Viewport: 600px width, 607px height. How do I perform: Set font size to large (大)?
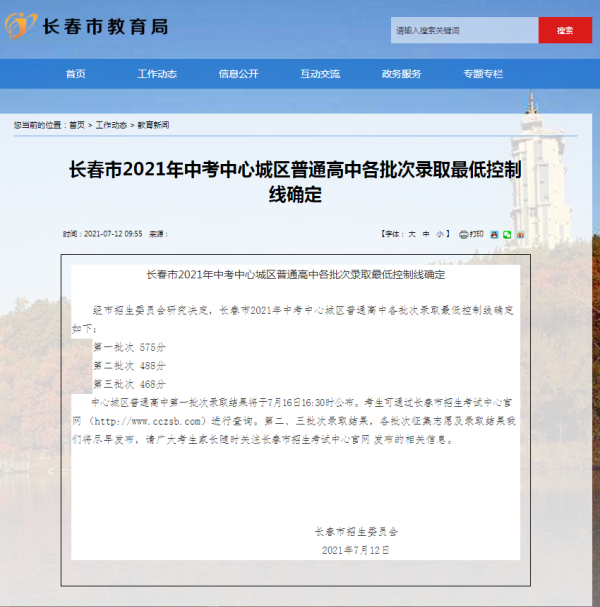tap(411, 234)
